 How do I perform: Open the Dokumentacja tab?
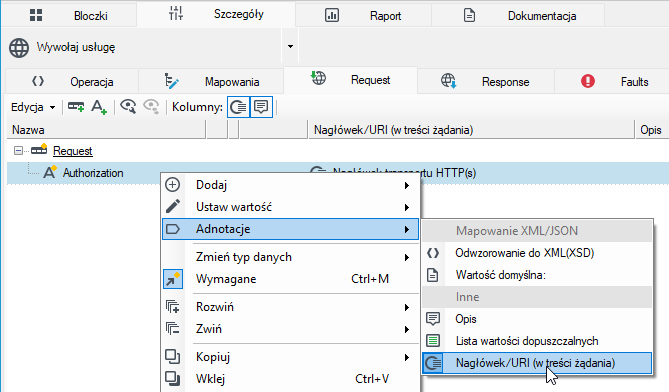point(518,16)
